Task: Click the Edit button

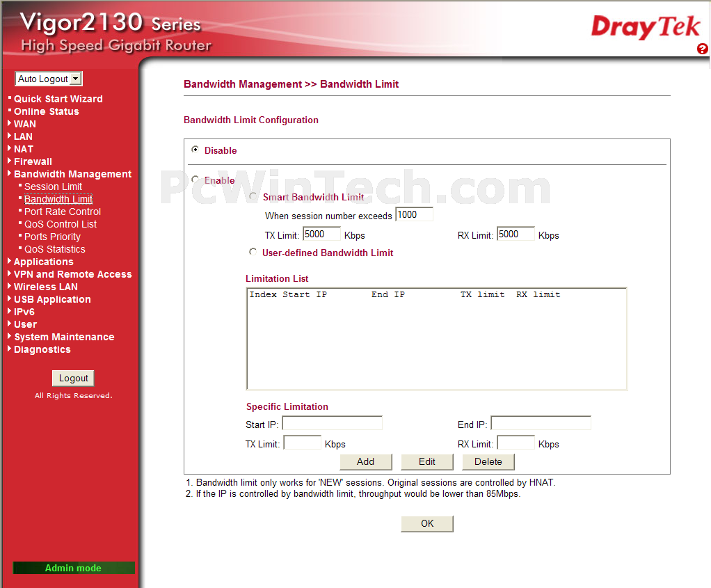Action: tap(427, 462)
